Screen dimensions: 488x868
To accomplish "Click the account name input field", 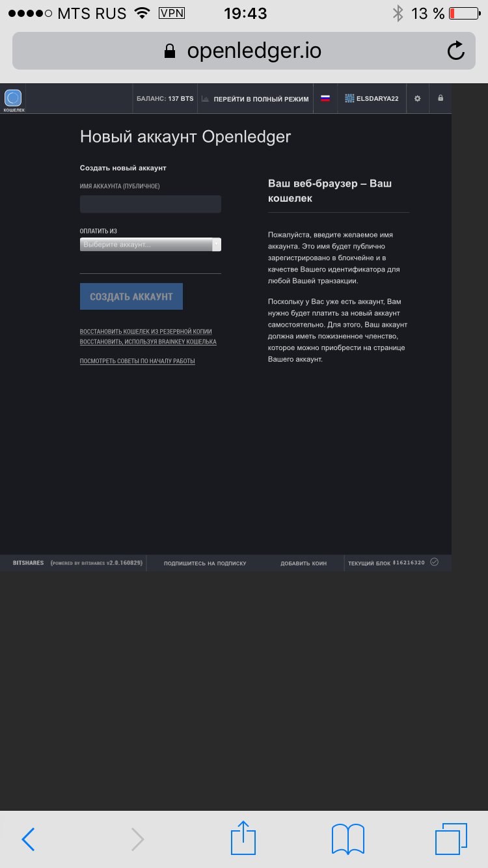I will click(150, 204).
